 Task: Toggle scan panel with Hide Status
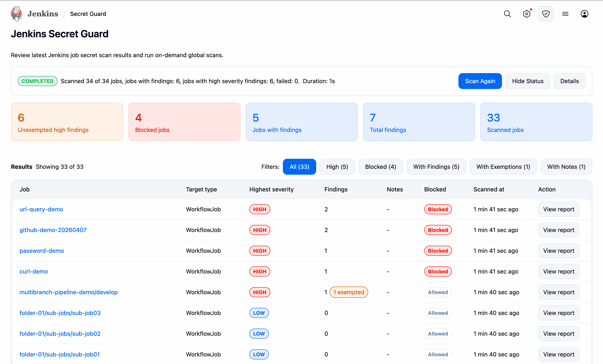tap(528, 81)
